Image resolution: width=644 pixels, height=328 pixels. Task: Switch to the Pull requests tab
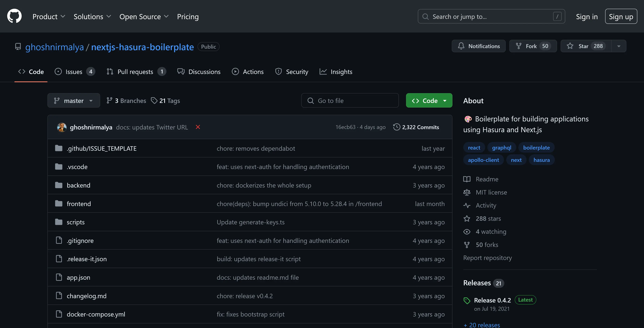tap(136, 72)
